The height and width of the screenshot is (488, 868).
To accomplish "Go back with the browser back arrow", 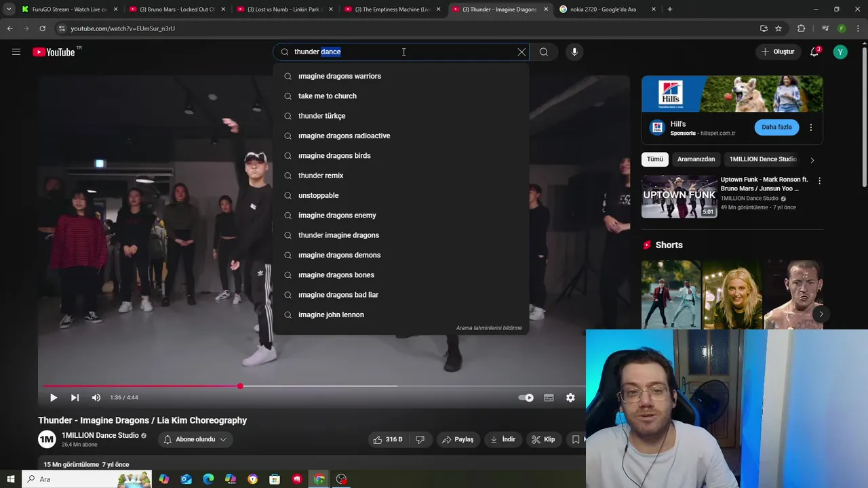I will tap(9, 28).
